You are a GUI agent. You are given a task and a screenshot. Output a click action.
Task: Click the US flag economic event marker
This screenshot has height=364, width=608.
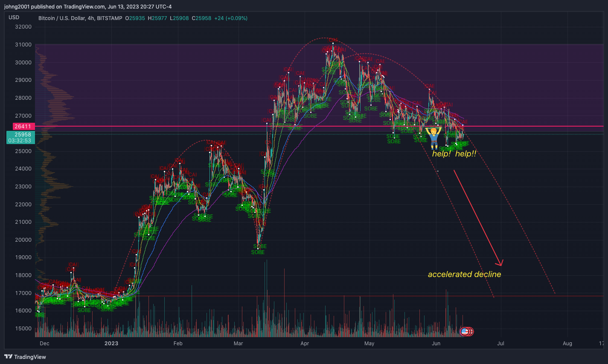point(465,331)
